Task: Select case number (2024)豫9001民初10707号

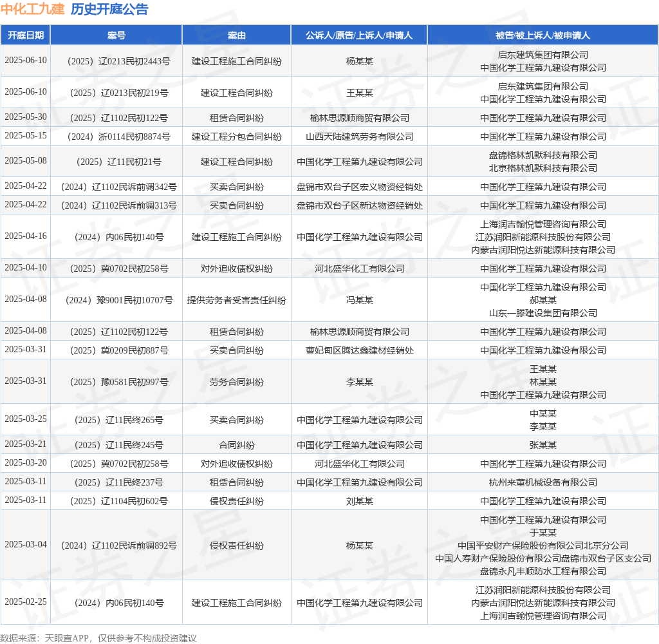Action: 119,300
